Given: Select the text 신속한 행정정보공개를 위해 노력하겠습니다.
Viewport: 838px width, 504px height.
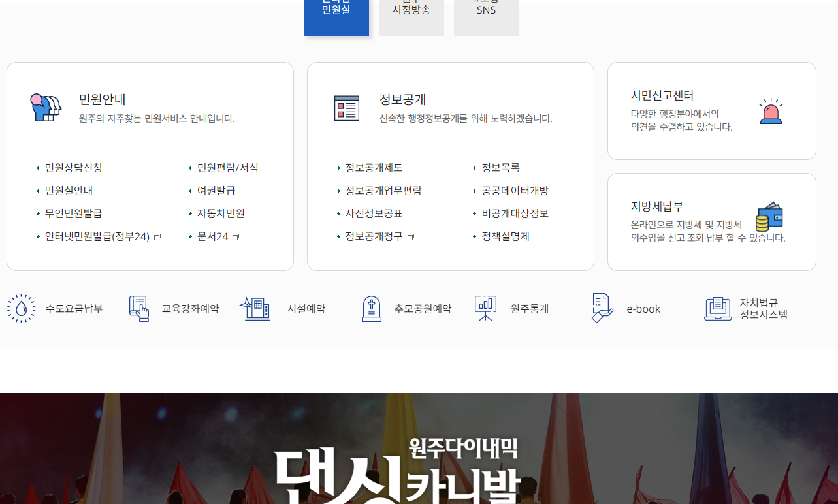Looking at the screenshot, I should coord(466,119).
